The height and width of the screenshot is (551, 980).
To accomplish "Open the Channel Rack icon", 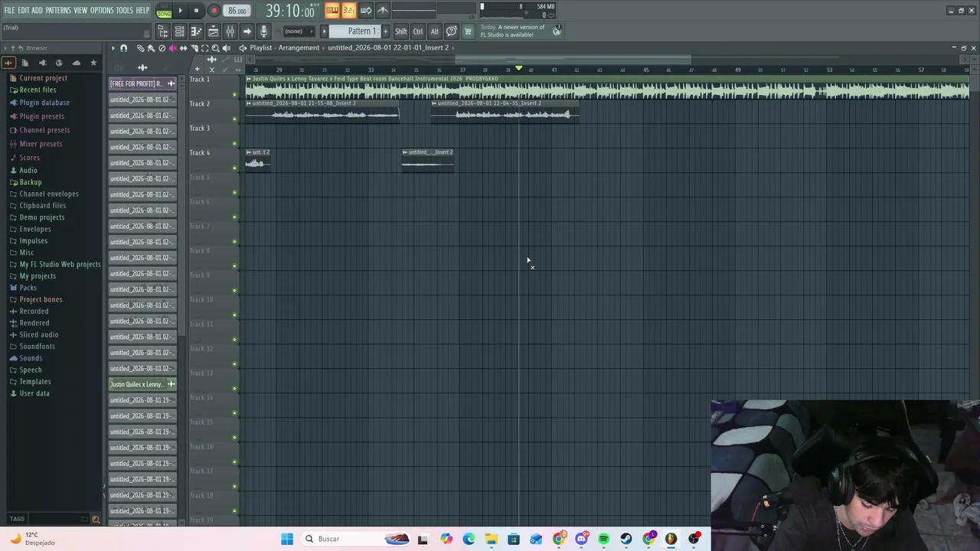I will coord(179,31).
